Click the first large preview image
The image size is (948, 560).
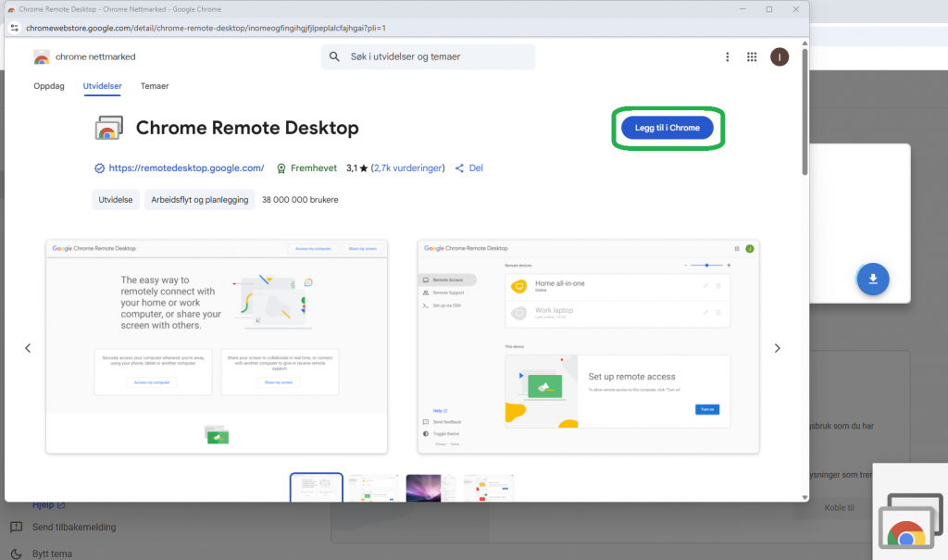[x=217, y=346]
